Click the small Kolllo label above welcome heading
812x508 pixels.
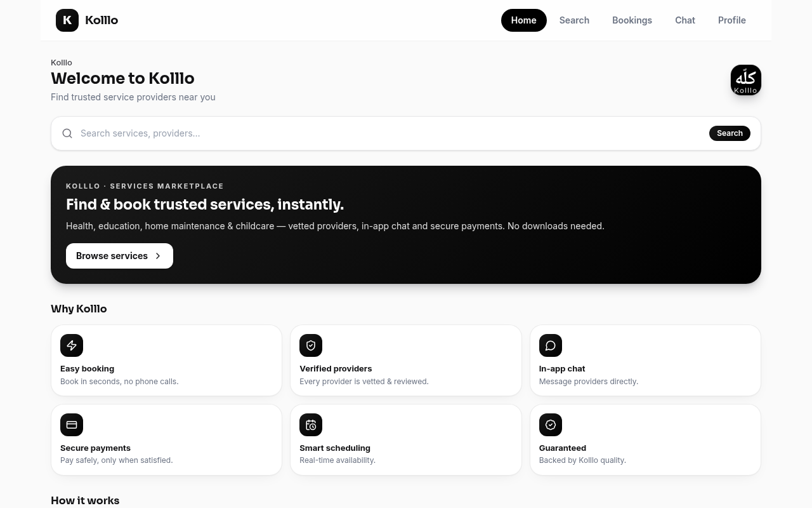click(62, 62)
